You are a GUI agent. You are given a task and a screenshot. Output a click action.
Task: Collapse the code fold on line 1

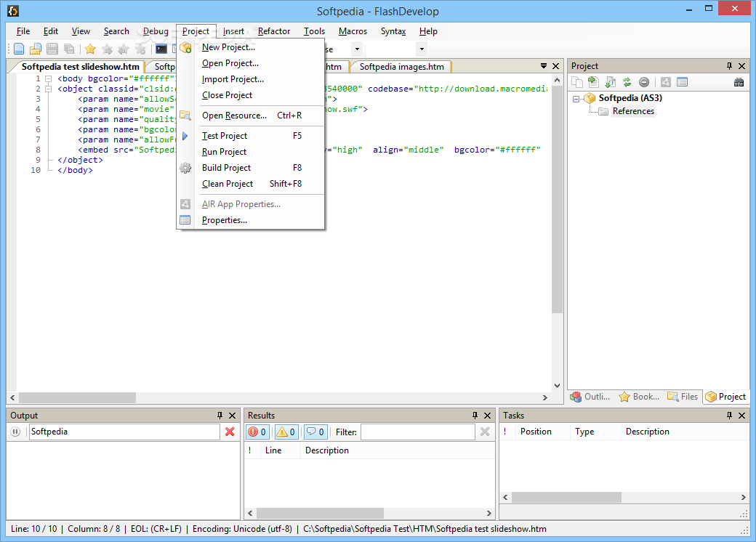coord(48,78)
